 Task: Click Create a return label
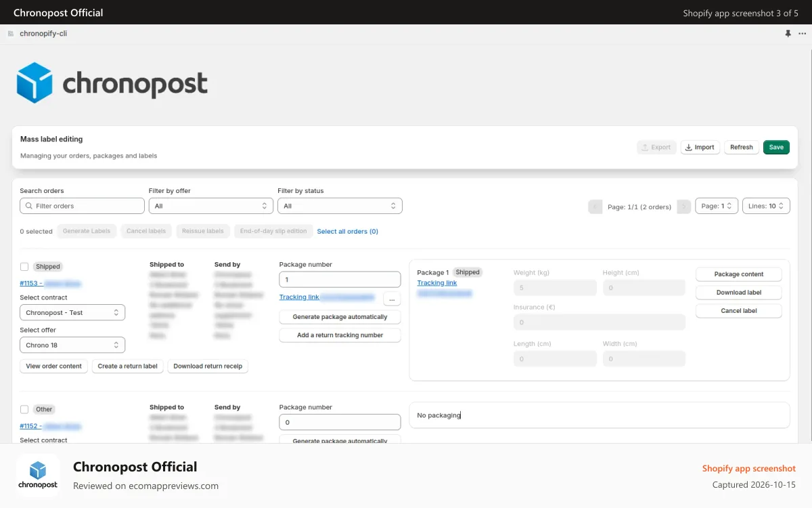tap(128, 366)
